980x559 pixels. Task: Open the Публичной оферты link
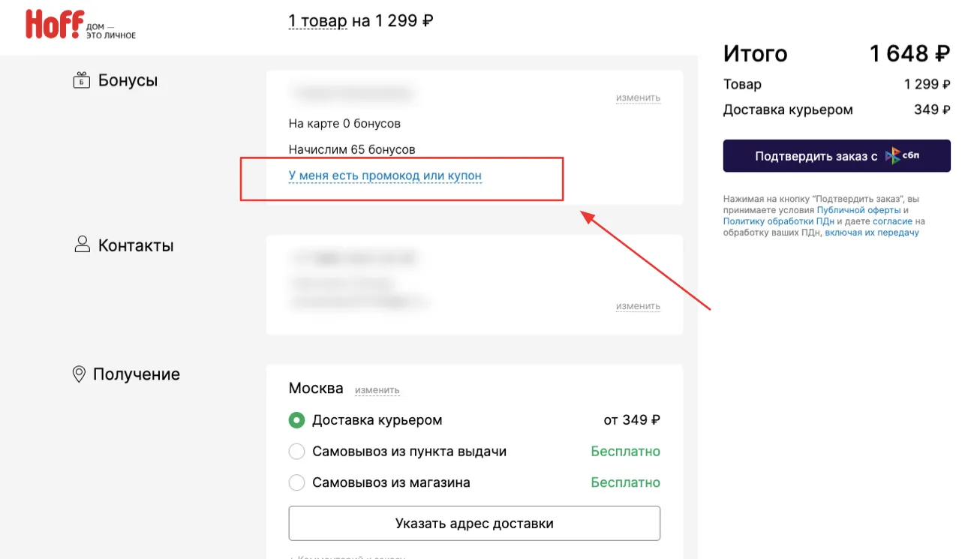coord(859,211)
